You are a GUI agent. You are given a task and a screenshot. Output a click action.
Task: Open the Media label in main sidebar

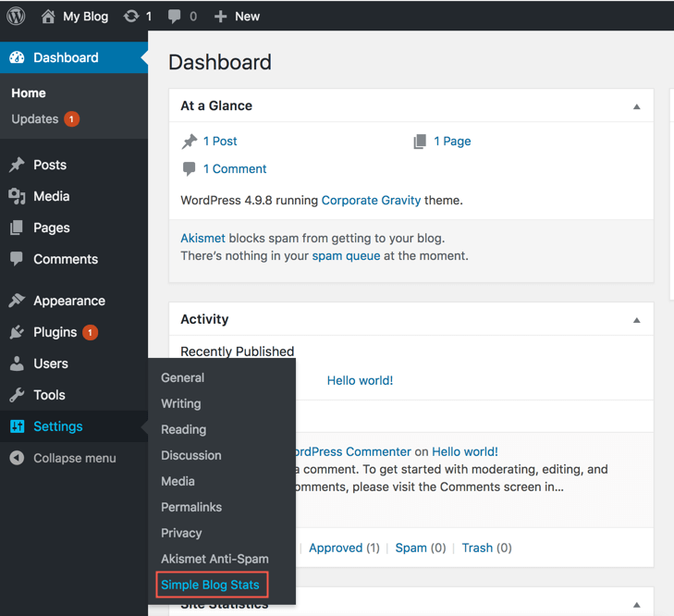tap(52, 196)
